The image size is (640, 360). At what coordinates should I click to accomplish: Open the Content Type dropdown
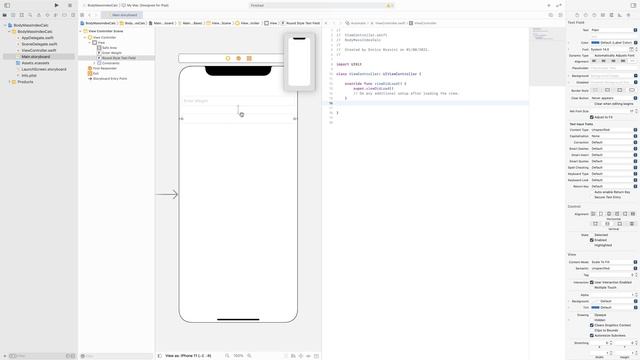coord(613,130)
